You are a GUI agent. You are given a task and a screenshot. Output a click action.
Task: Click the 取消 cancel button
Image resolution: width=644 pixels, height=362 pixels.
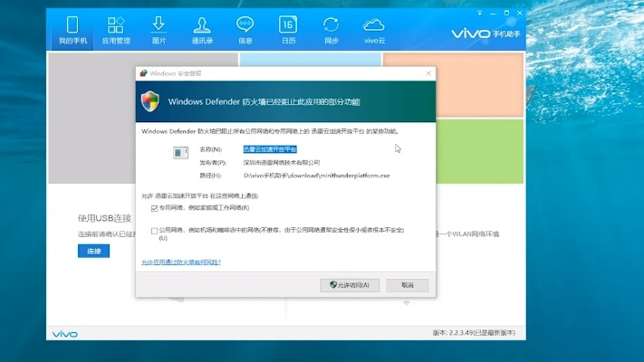coord(407,285)
